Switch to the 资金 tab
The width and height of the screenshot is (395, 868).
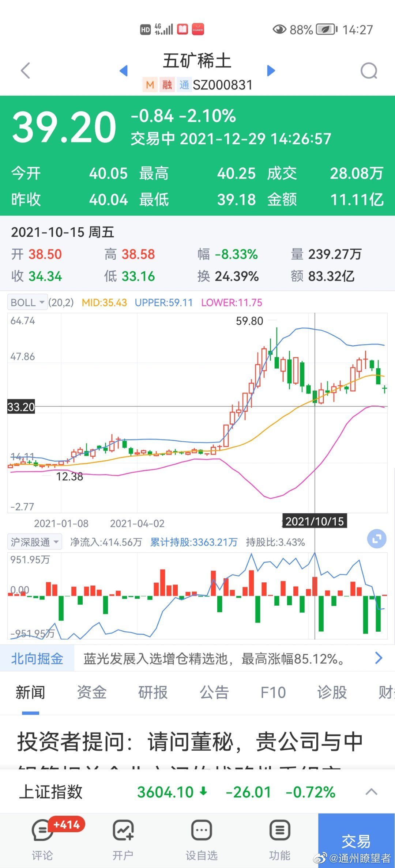tap(91, 692)
